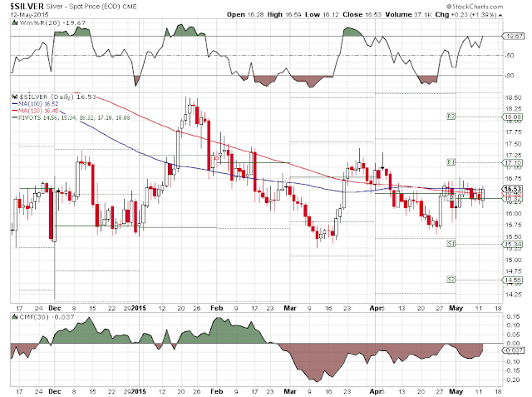532x397 pixels.
Task: Click the Chg +0.23 (+1.39%) text
Action: [465, 15]
